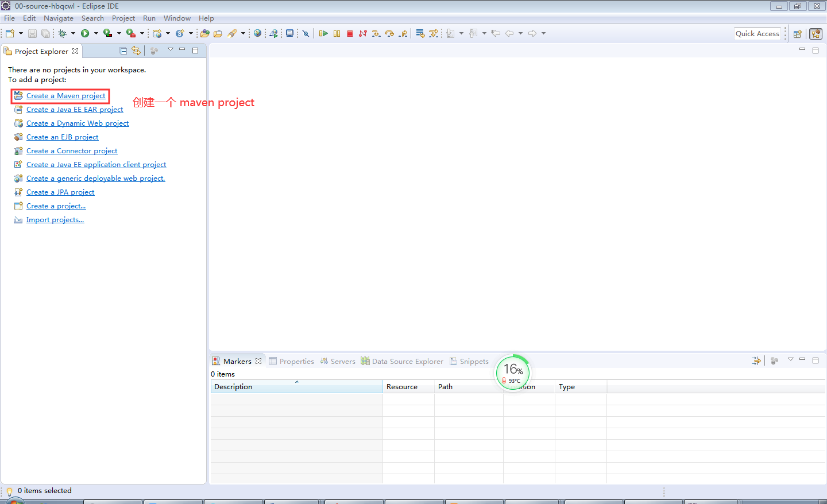This screenshot has width=827, height=504.
Task: Open the Run menu
Action: point(149,18)
